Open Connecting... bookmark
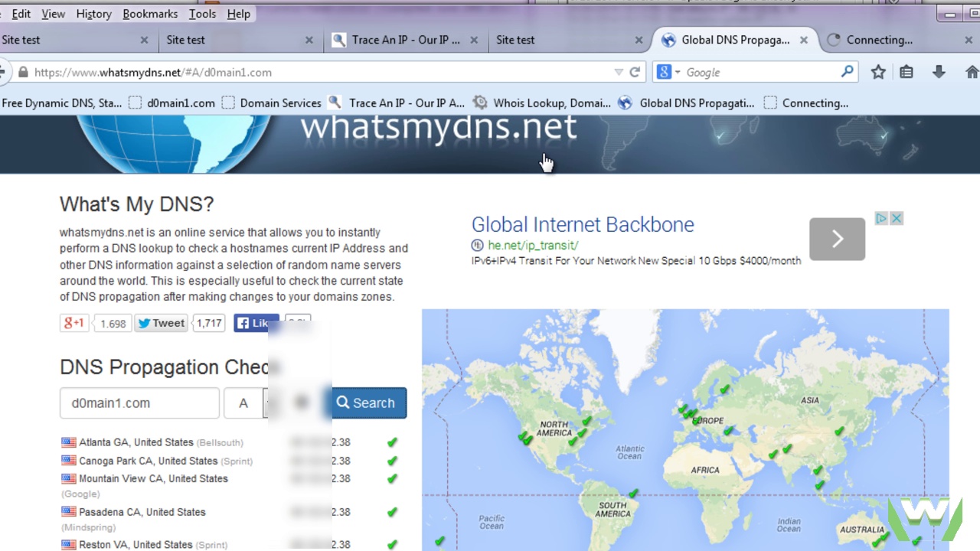This screenshot has height=551, width=980. click(x=806, y=103)
